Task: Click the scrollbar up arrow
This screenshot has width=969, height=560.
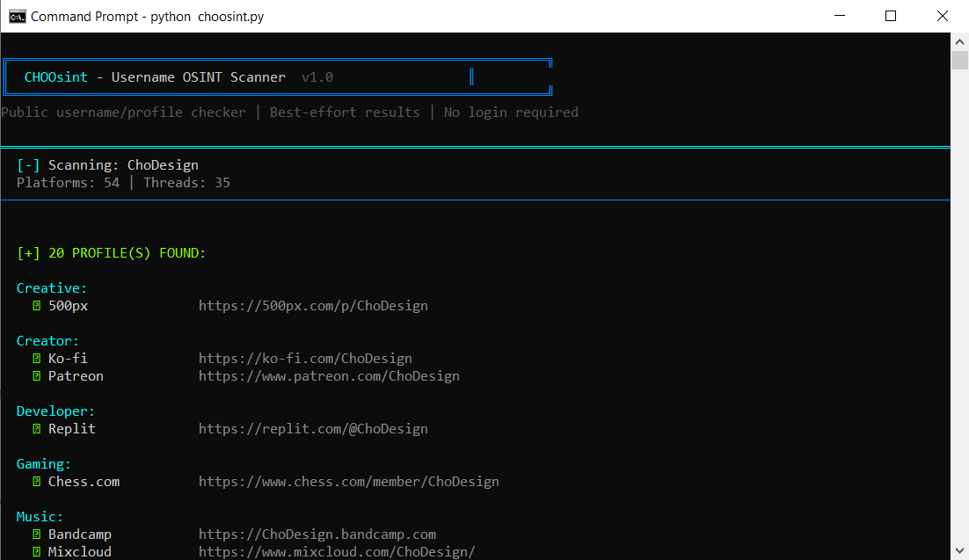Action: pos(959,42)
